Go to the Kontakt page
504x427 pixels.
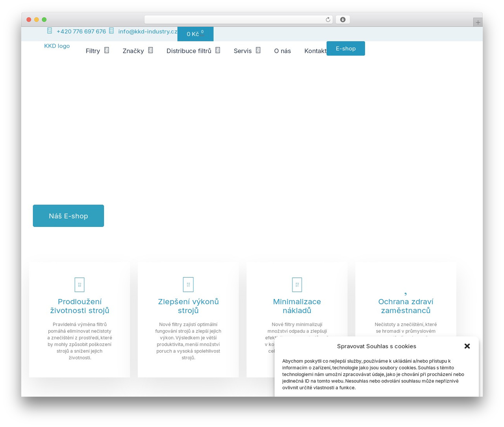coord(315,51)
